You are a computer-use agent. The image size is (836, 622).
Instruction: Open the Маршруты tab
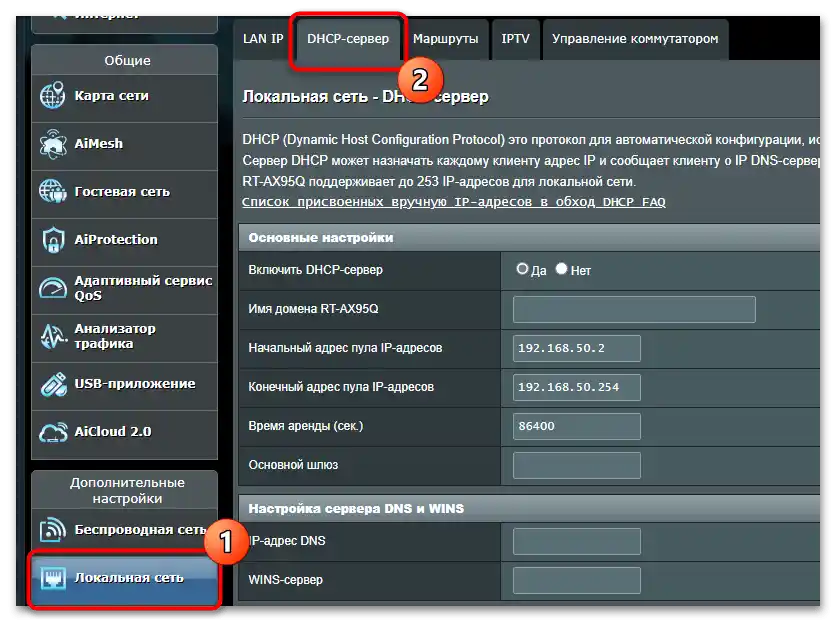point(446,39)
